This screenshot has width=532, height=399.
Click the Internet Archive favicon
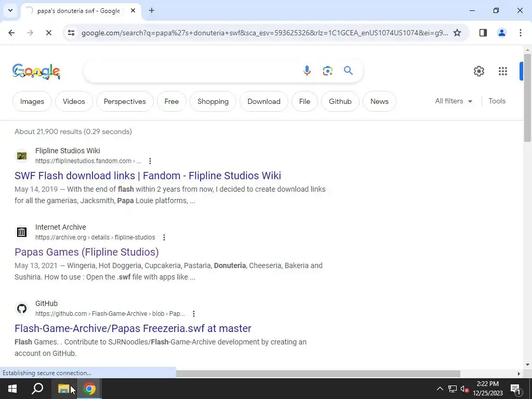point(22,232)
